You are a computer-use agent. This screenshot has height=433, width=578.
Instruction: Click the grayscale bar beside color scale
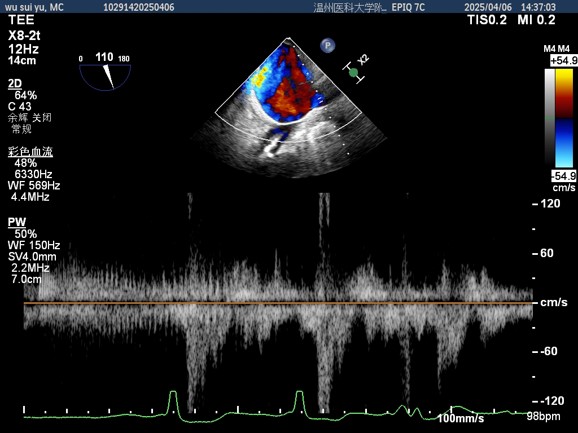click(x=550, y=118)
